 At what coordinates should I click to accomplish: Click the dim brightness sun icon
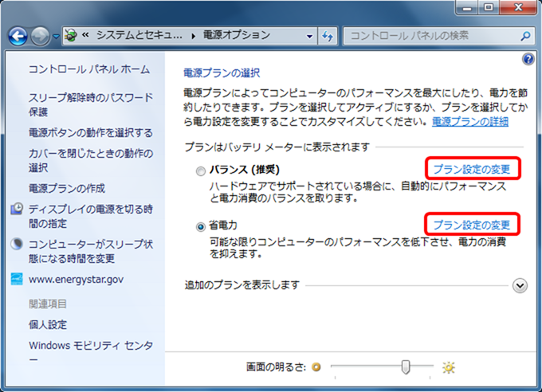[x=316, y=367]
